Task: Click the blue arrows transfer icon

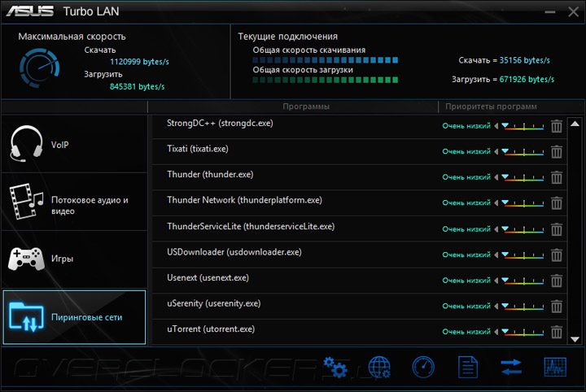Action: tap(511, 367)
